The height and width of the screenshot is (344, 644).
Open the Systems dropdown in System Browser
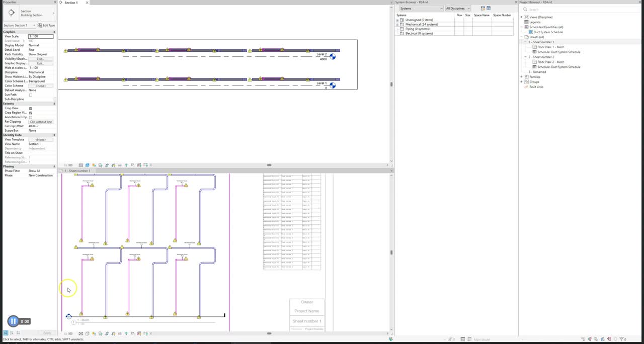click(421, 9)
